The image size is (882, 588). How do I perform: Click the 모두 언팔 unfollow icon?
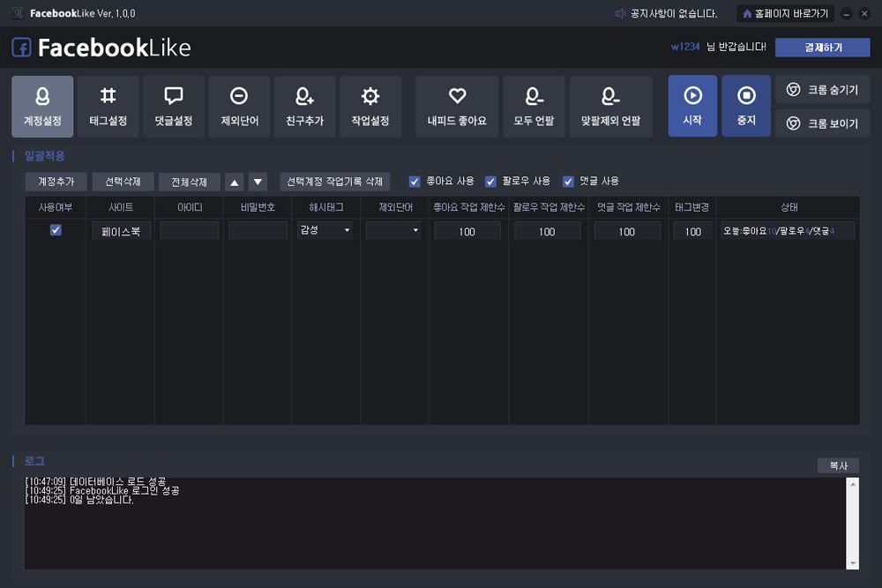(534, 97)
